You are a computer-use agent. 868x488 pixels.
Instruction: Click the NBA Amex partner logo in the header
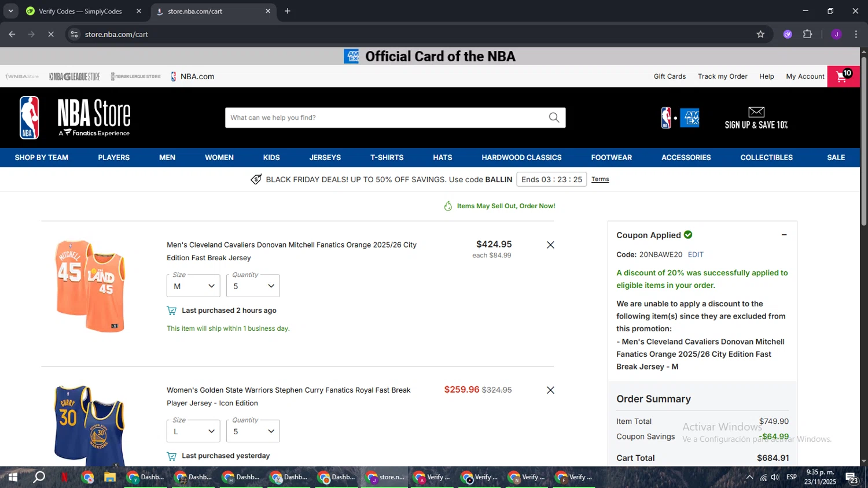pyautogui.click(x=680, y=118)
